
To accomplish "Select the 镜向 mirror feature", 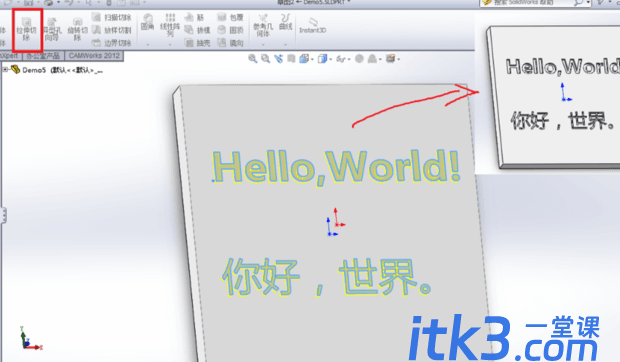I will (x=230, y=43).
